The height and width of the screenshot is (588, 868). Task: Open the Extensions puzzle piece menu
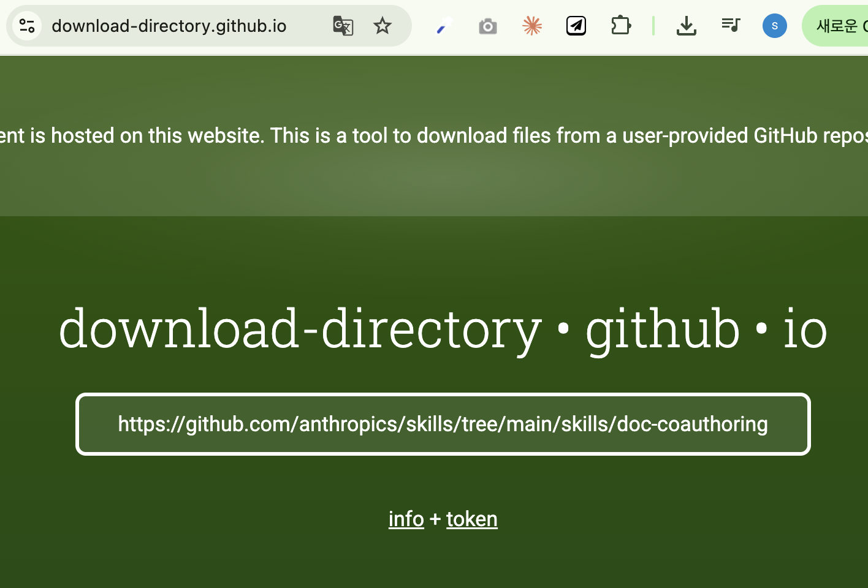621,26
